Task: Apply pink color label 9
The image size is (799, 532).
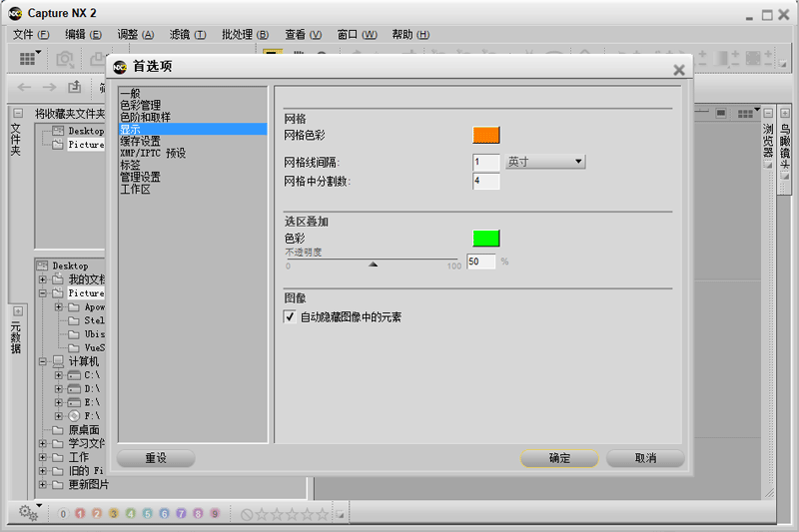Action: (x=215, y=514)
